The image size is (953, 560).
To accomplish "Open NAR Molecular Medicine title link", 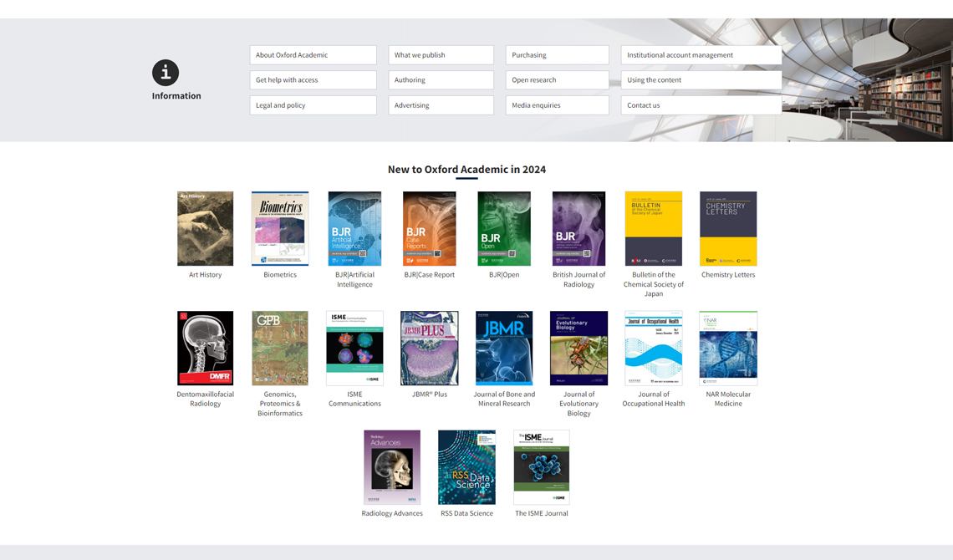I will [x=728, y=399].
